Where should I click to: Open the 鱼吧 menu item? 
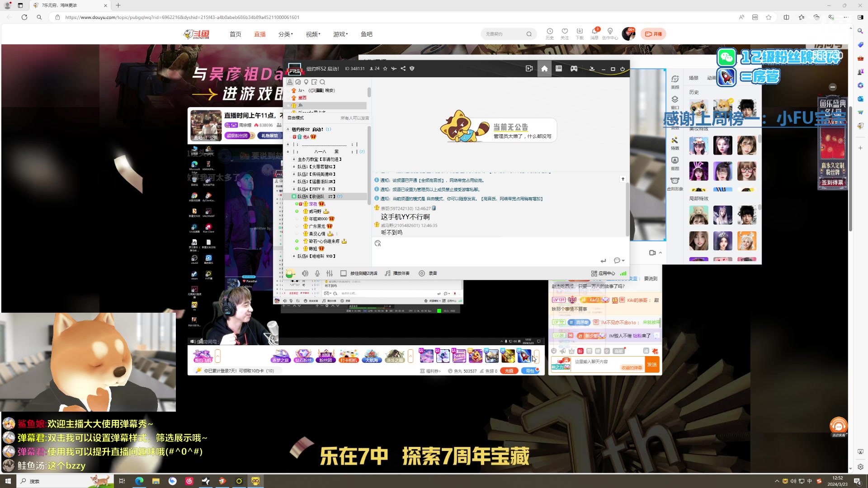[x=367, y=34]
